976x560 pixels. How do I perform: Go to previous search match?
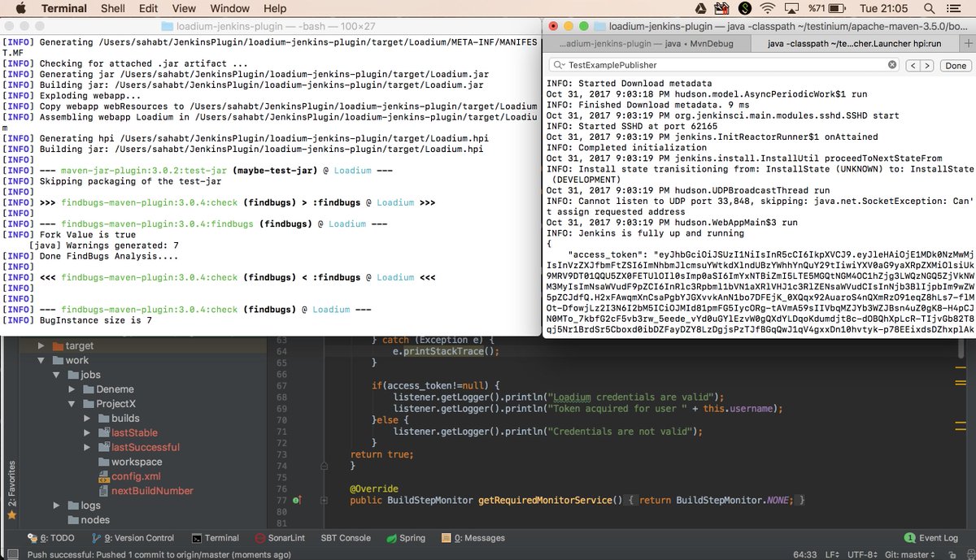point(913,65)
